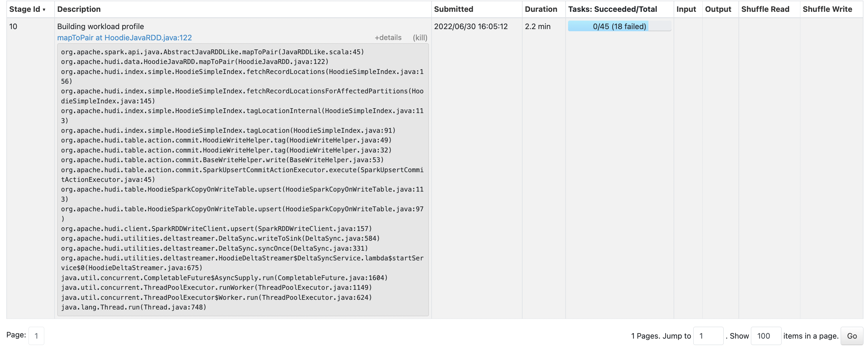
Task: Select page 1 in pagination
Action: point(36,336)
